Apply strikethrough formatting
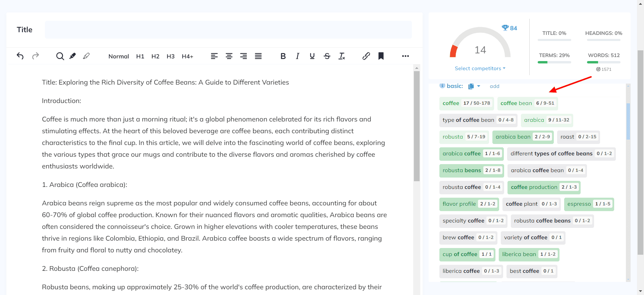The height and width of the screenshot is (295, 644). [x=327, y=56]
